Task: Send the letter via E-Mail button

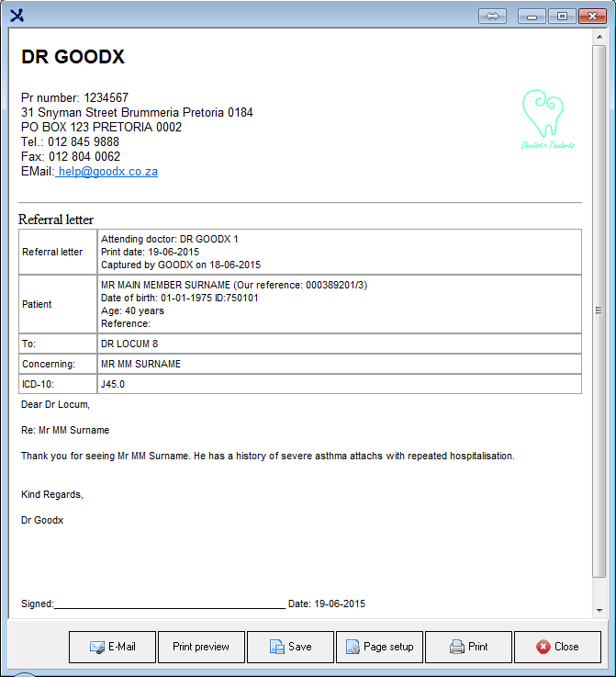Action: click(112, 647)
